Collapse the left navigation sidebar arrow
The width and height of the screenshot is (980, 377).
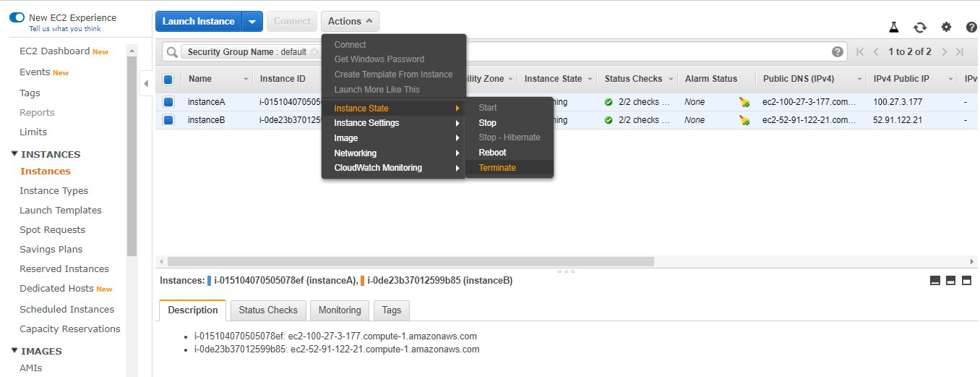click(x=145, y=82)
